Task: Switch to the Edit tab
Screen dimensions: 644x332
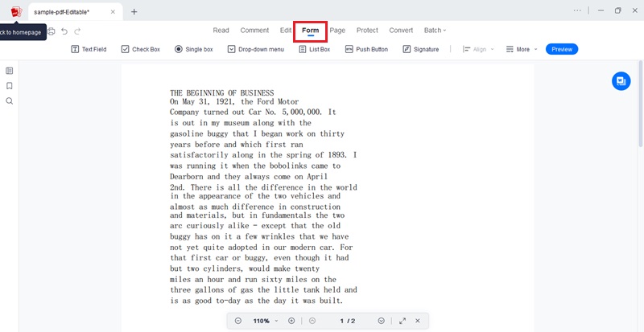Action: pyautogui.click(x=286, y=31)
